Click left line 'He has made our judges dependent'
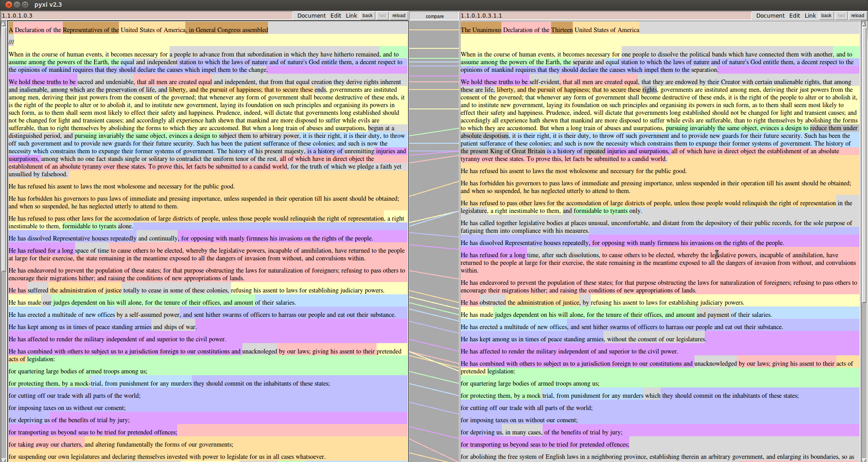Viewport: 868px width, 462px height. [x=152, y=303]
